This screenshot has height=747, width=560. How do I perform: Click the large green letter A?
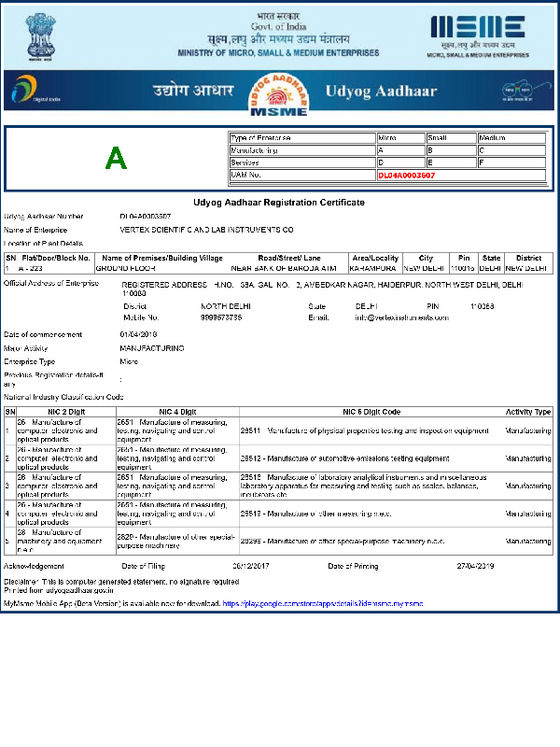(x=116, y=158)
